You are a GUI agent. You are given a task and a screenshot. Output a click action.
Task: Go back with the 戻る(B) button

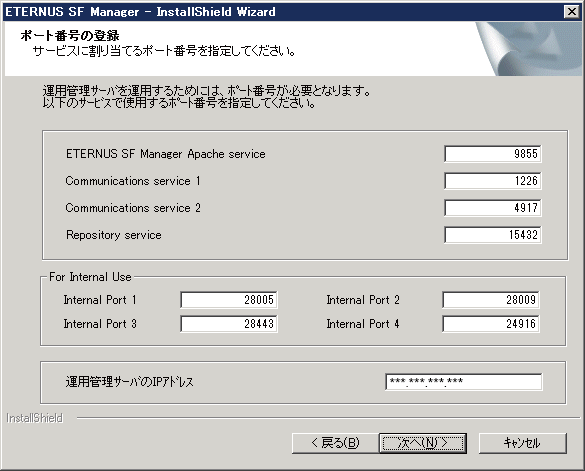(335, 443)
